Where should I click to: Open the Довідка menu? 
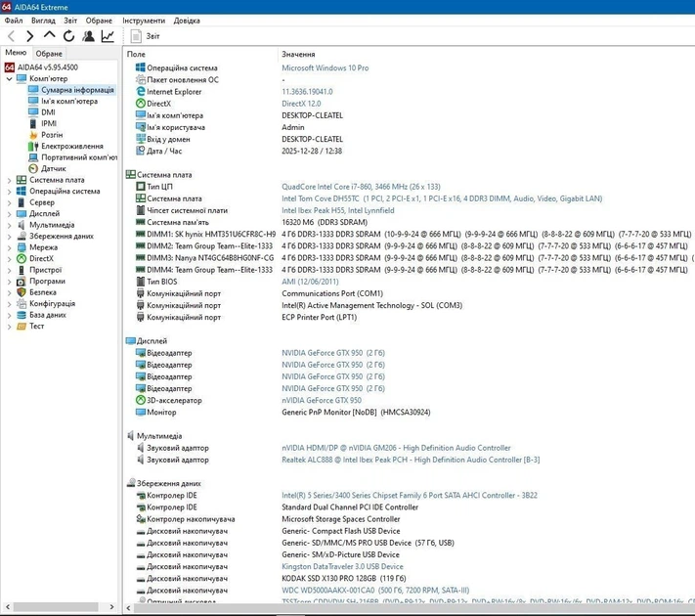pyautogui.click(x=187, y=21)
